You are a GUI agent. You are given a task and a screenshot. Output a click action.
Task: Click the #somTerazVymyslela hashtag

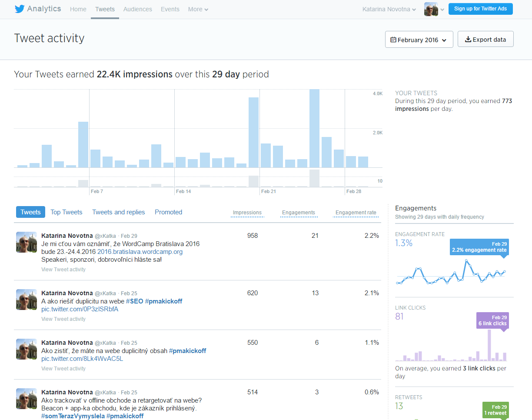pyautogui.click(x=73, y=416)
